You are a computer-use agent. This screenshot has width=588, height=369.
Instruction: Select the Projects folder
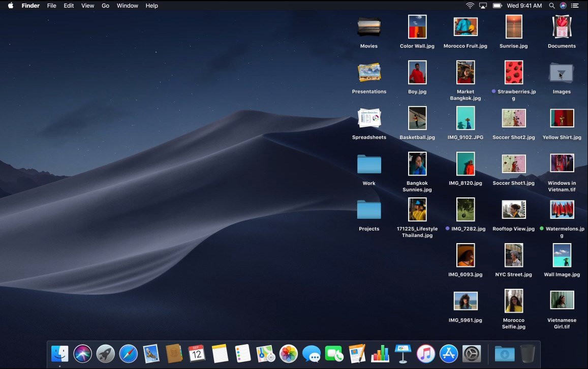369,210
